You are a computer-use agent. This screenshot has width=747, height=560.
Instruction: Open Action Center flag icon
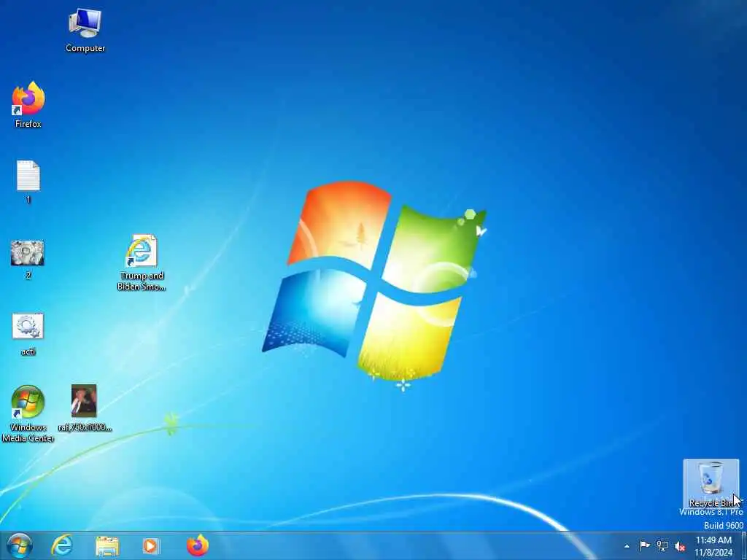(x=645, y=545)
